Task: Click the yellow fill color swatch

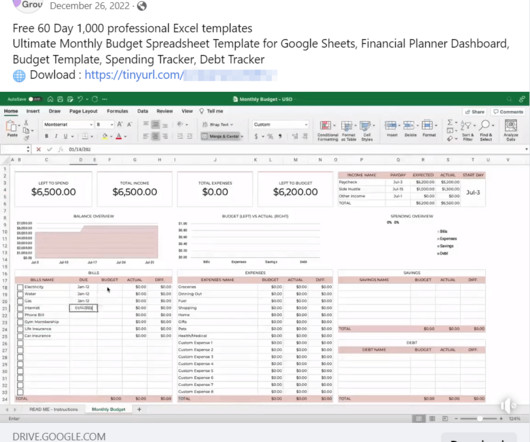Action: click(105, 136)
